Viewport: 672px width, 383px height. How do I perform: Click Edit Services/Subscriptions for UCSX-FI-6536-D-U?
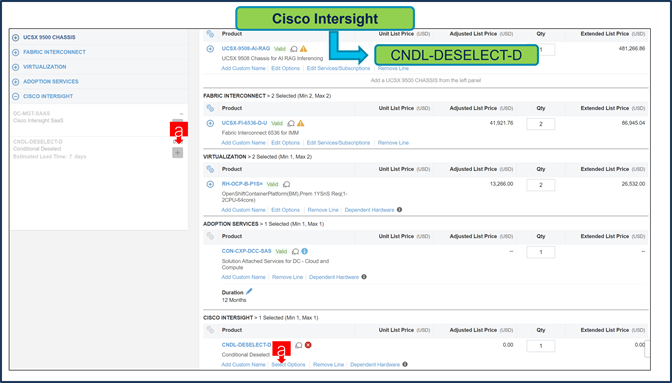338,143
